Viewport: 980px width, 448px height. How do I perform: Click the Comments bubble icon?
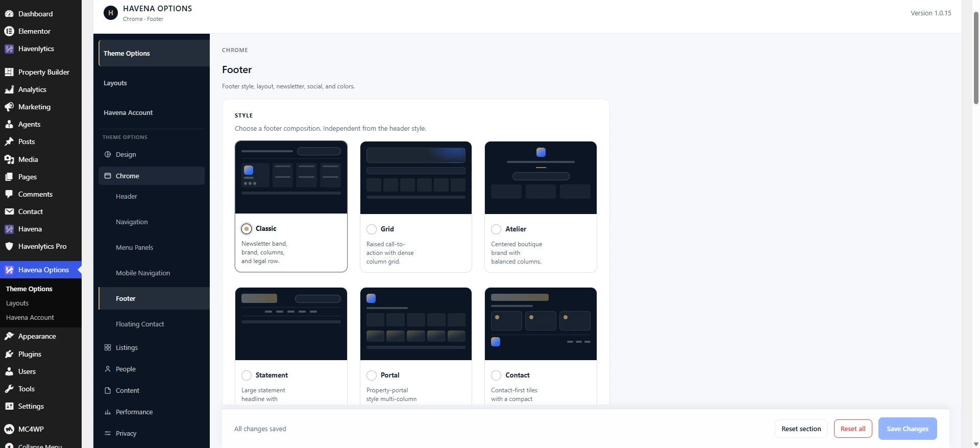pos(9,194)
